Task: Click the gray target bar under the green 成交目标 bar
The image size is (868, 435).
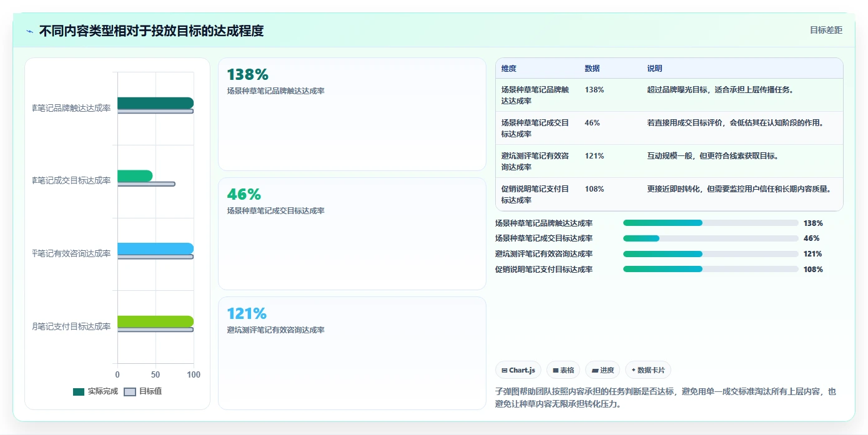Action: coord(146,183)
